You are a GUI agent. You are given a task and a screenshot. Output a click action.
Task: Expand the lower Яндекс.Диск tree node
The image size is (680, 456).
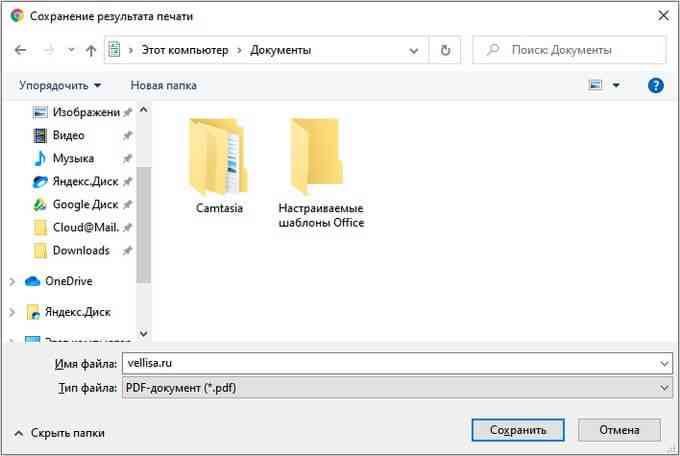(13, 312)
